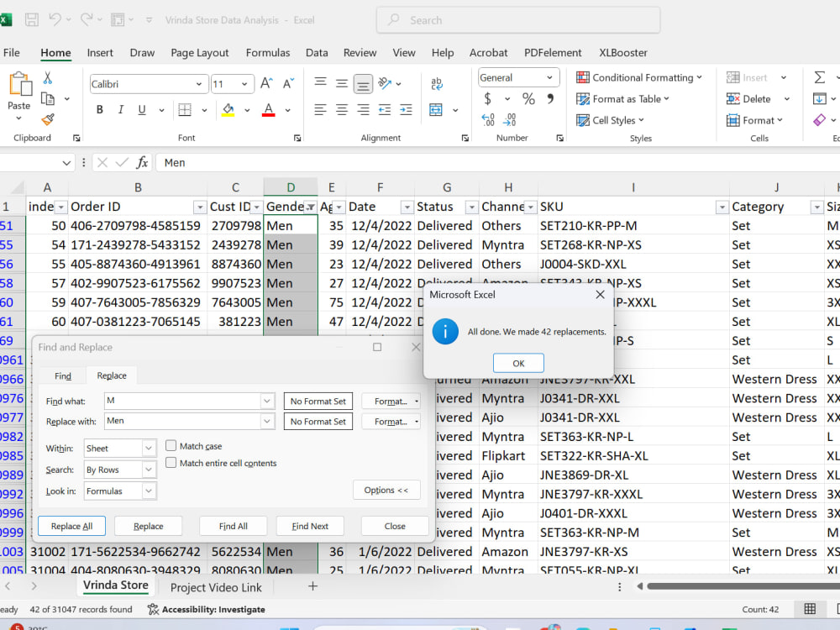Screen dimensions: 840x630
Task: Click the Save icon in title bar
Action: [x=32, y=20]
